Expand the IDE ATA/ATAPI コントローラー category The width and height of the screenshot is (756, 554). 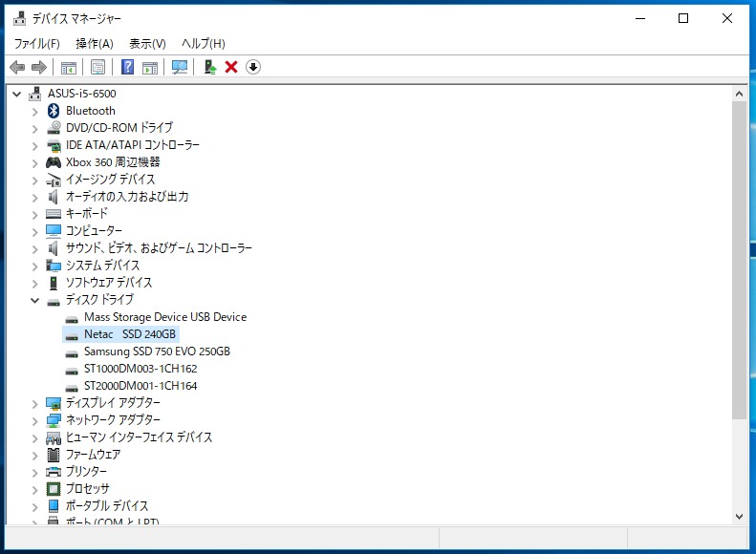(x=34, y=146)
